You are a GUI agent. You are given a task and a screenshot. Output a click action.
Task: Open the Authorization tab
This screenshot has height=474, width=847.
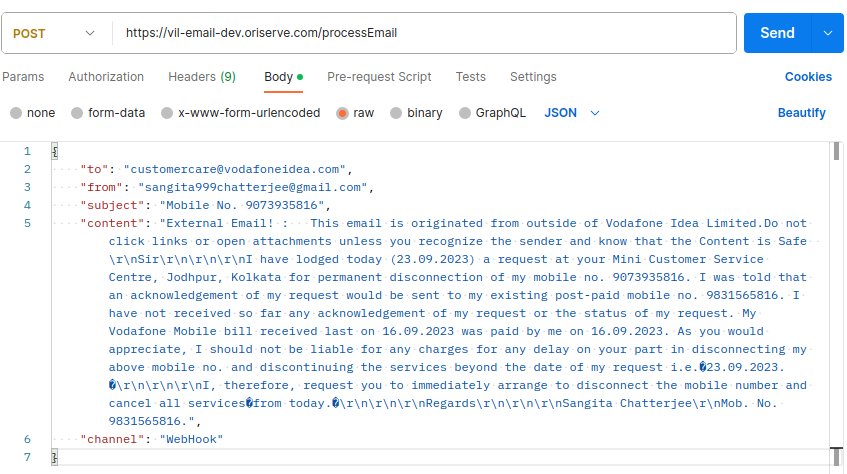tap(106, 77)
